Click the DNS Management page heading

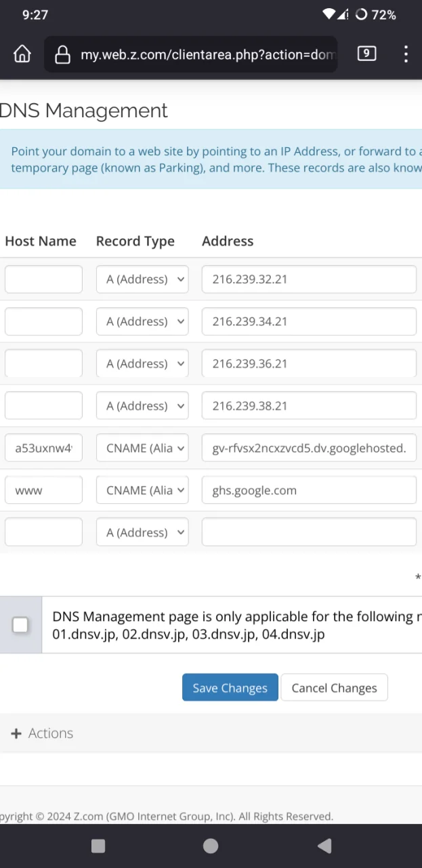pyautogui.click(x=83, y=111)
